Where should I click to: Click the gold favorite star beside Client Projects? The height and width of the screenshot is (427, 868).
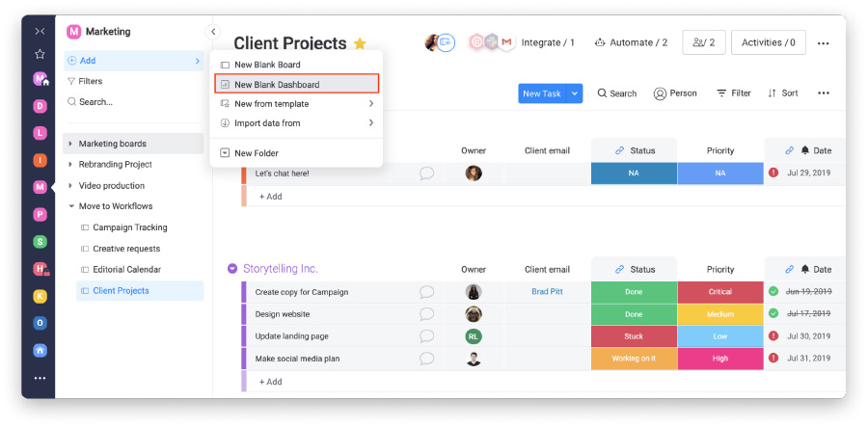[x=360, y=43]
